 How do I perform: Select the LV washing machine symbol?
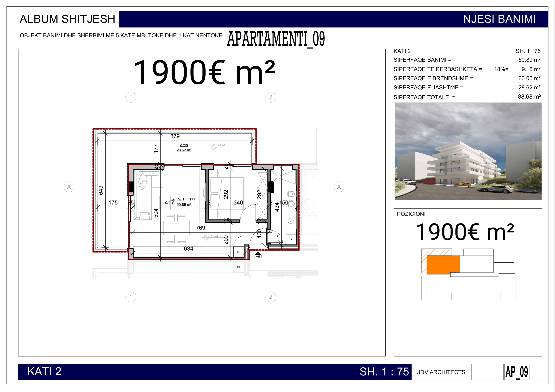[x=291, y=240]
